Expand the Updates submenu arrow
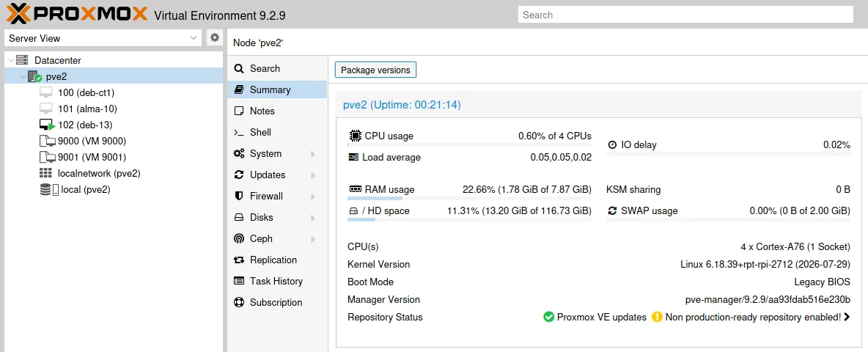Screen dimensions: 868x352 [313, 175]
